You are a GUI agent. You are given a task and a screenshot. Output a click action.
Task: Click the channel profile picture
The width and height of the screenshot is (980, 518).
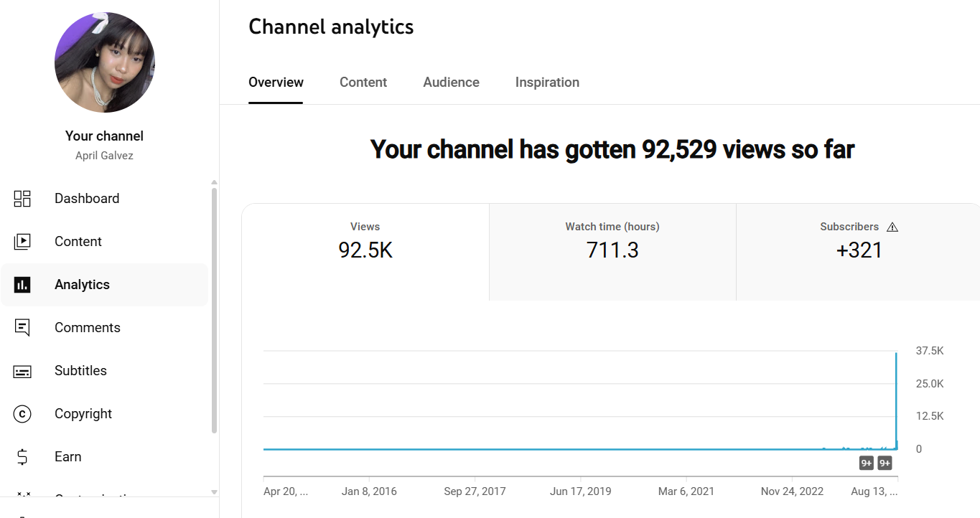[105, 62]
